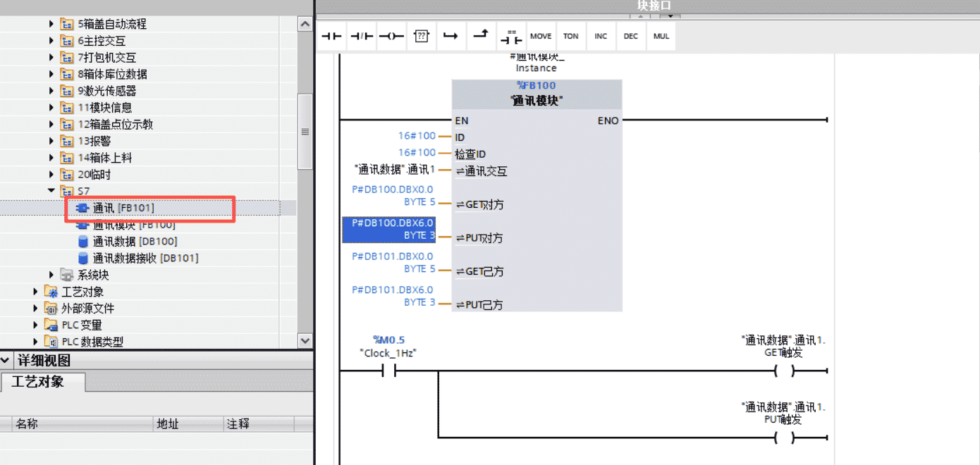
Task: Click the close branch icon
Action: pyautogui.click(x=480, y=36)
